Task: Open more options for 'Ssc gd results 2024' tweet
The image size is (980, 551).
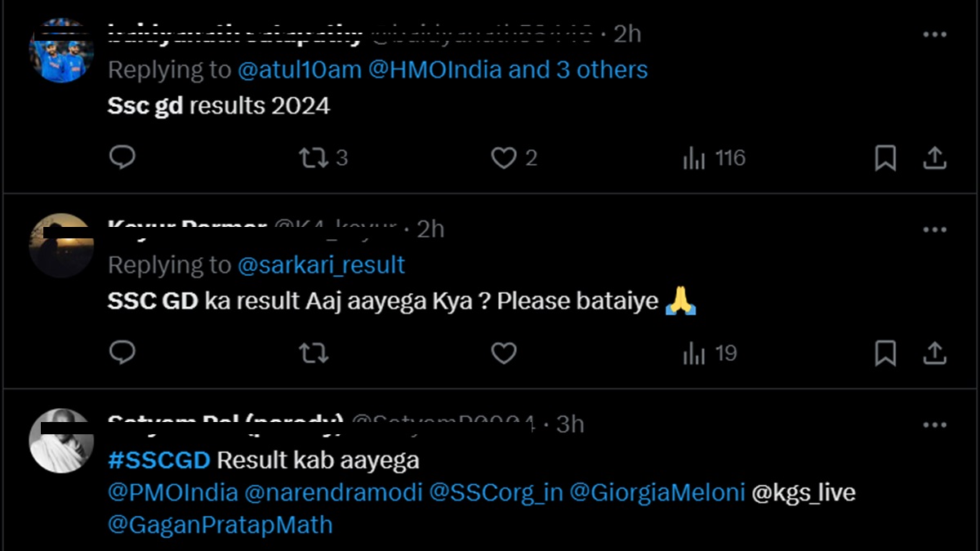Action: click(934, 35)
